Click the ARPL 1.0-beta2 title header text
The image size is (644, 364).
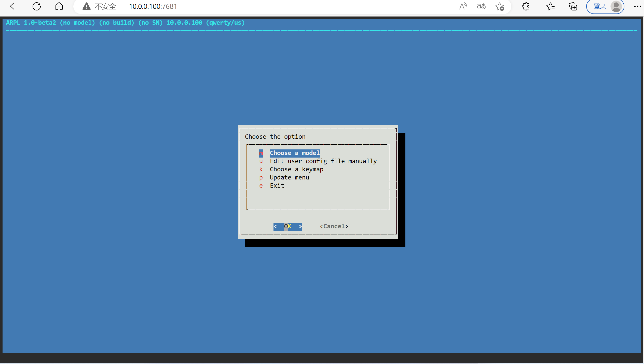[125, 23]
